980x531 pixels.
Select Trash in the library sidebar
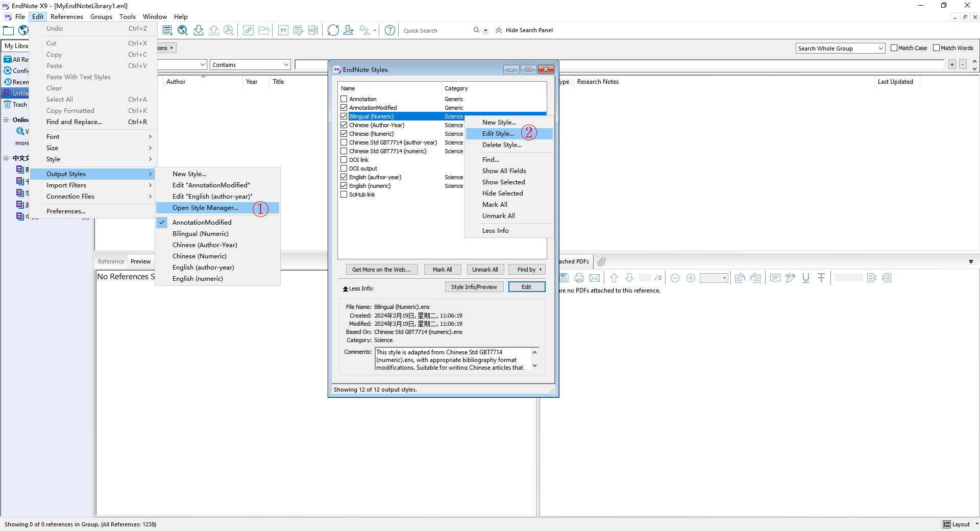tap(16, 105)
